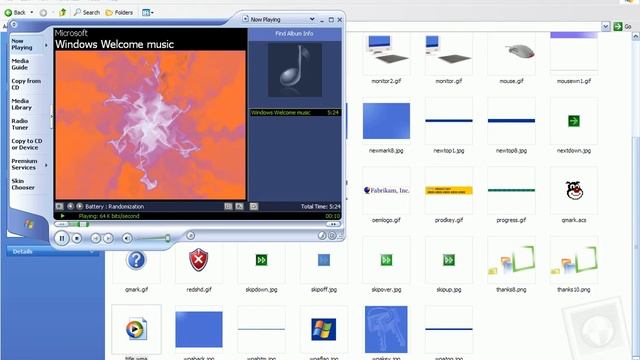Screen dimensions: 640x360
Task: Select skipover.jpg file
Action: click(x=386, y=265)
